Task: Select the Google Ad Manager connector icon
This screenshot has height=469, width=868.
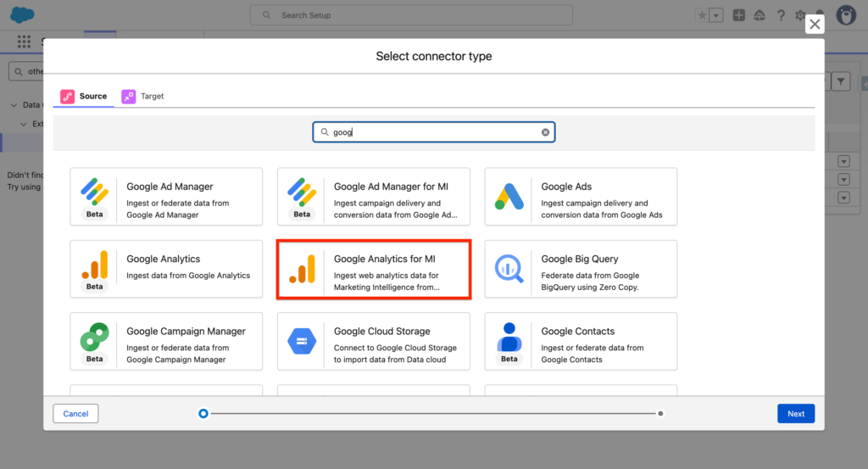Action: pos(94,192)
